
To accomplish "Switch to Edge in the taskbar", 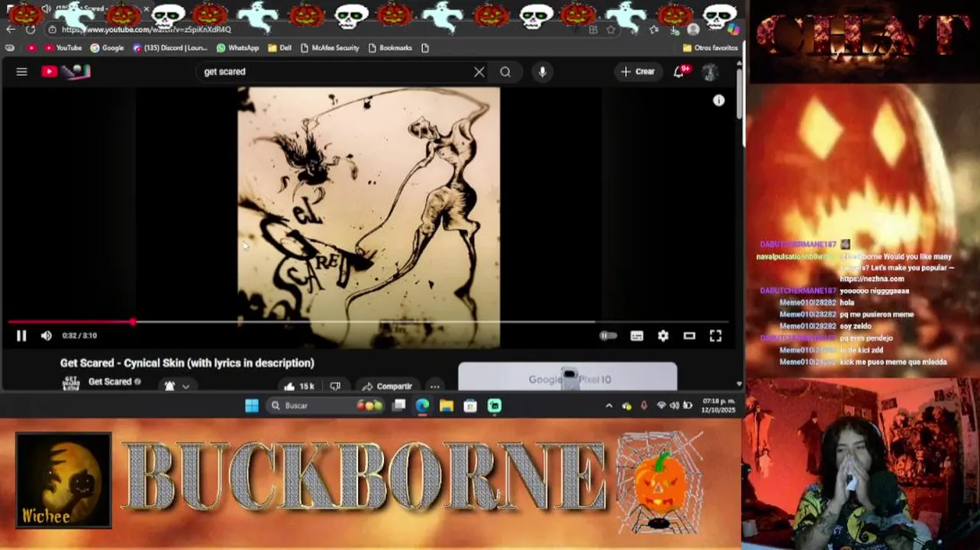I will point(422,406).
